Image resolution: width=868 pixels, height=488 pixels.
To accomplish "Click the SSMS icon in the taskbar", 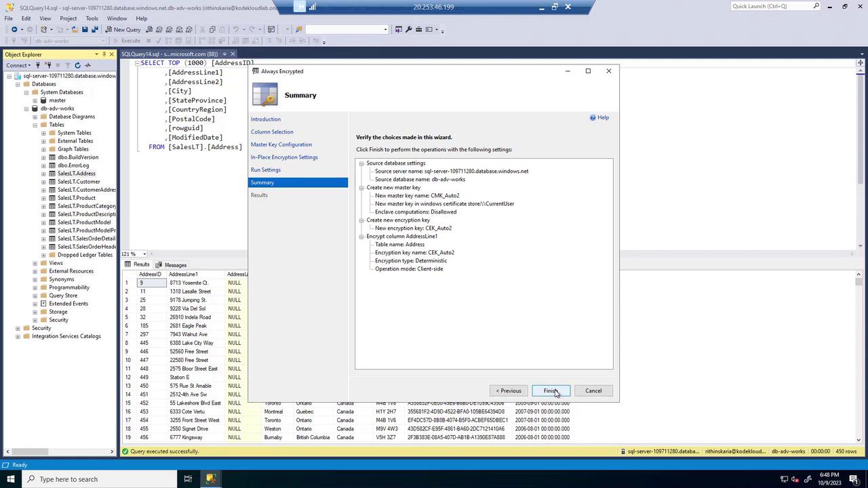I will point(211,479).
